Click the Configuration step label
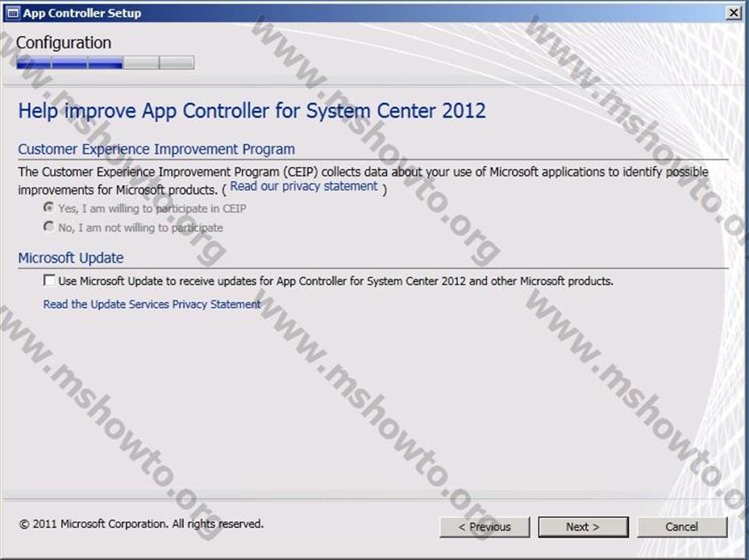The image size is (749, 560). point(64,43)
